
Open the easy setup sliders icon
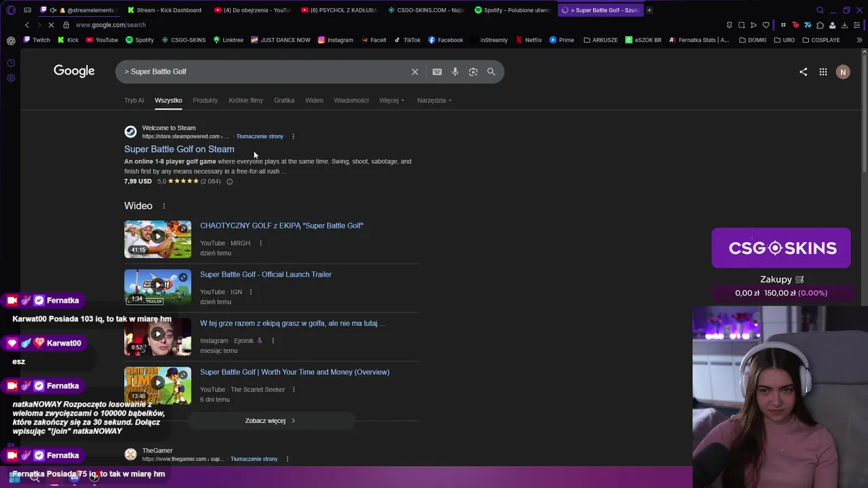tap(857, 25)
